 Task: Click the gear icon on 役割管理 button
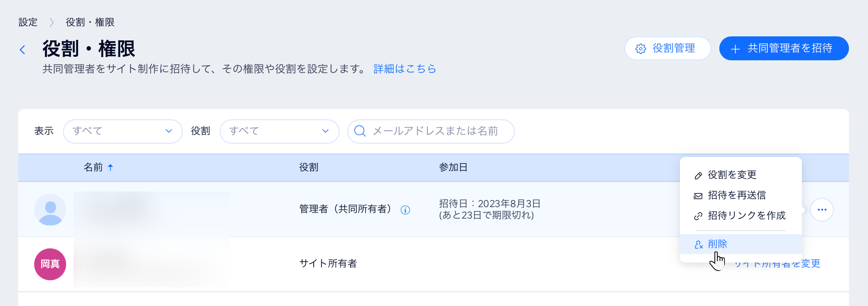click(x=640, y=49)
